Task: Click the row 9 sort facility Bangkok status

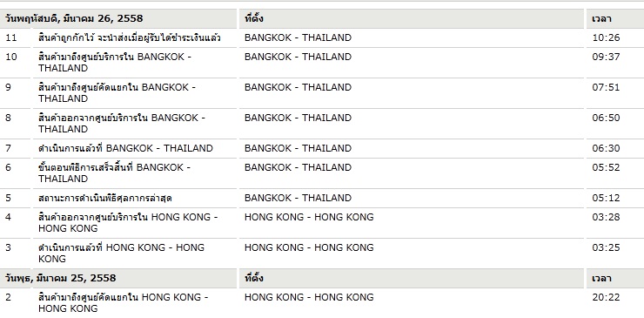Action: click(117, 93)
